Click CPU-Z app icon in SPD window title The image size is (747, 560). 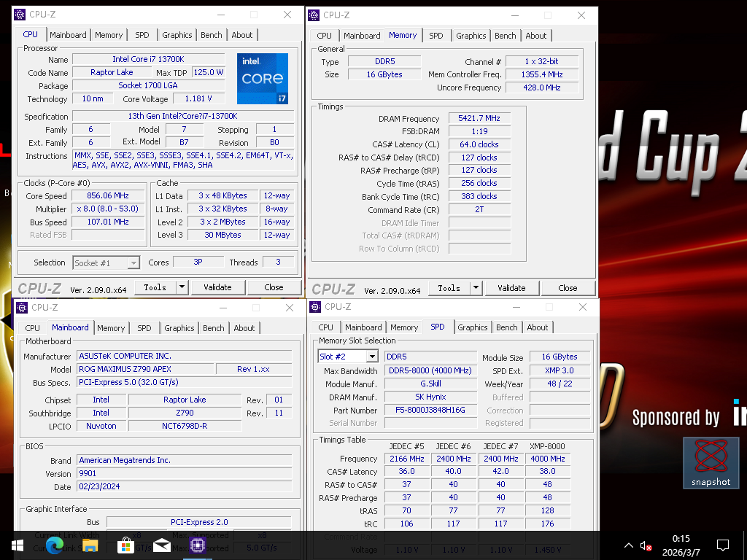tap(315, 307)
